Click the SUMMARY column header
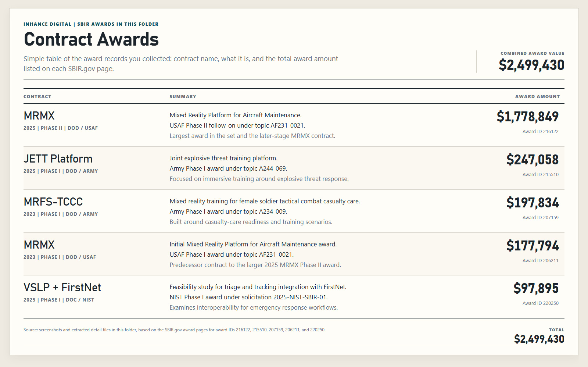The height and width of the screenshot is (367, 588). tap(183, 97)
